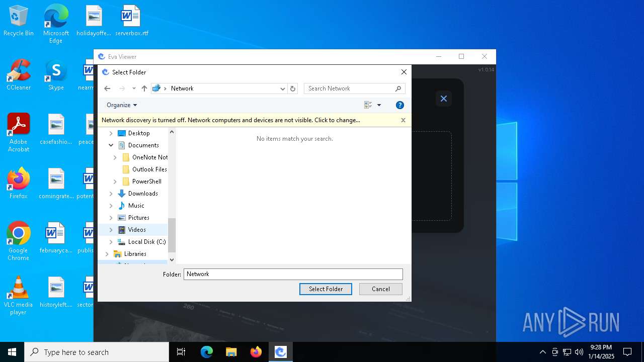The height and width of the screenshot is (362, 644).
Task: Open File Explorer from the taskbar
Action: click(231, 352)
